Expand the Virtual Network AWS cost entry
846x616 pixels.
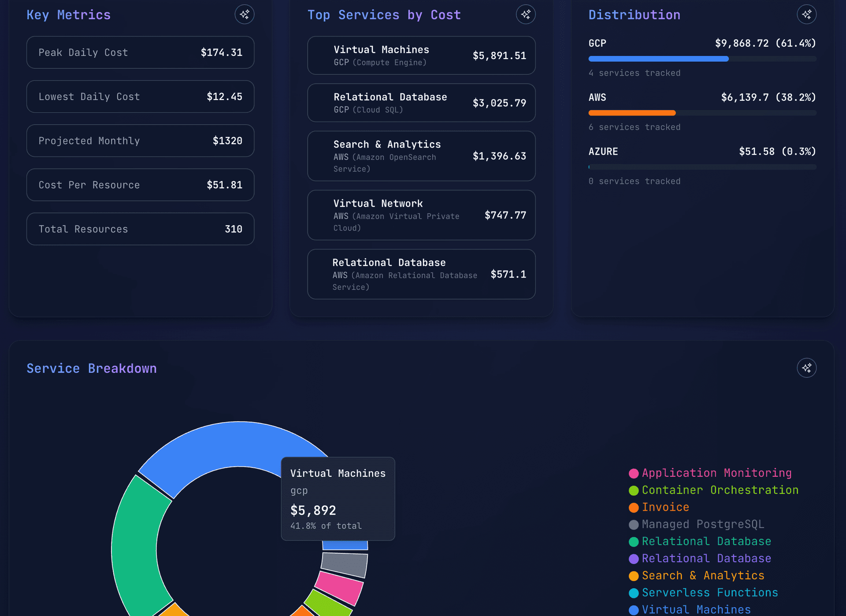421,215
